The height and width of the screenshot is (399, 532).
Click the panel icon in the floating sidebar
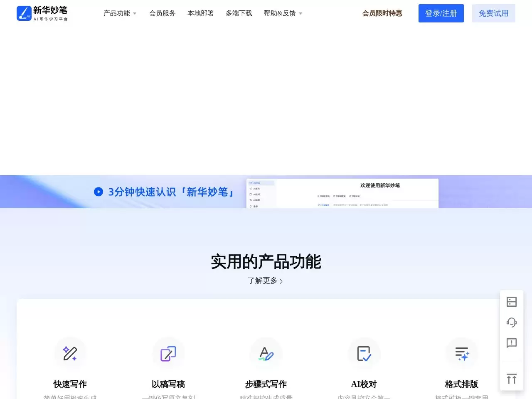511,302
